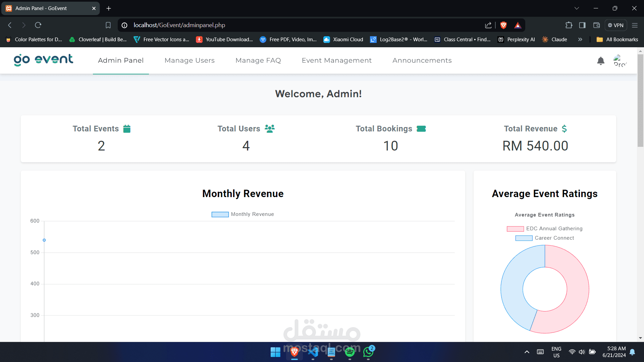The image size is (644, 362).
Task: Toggle the Monthly Revenue legend item
Action: click(x=243, y=214)
